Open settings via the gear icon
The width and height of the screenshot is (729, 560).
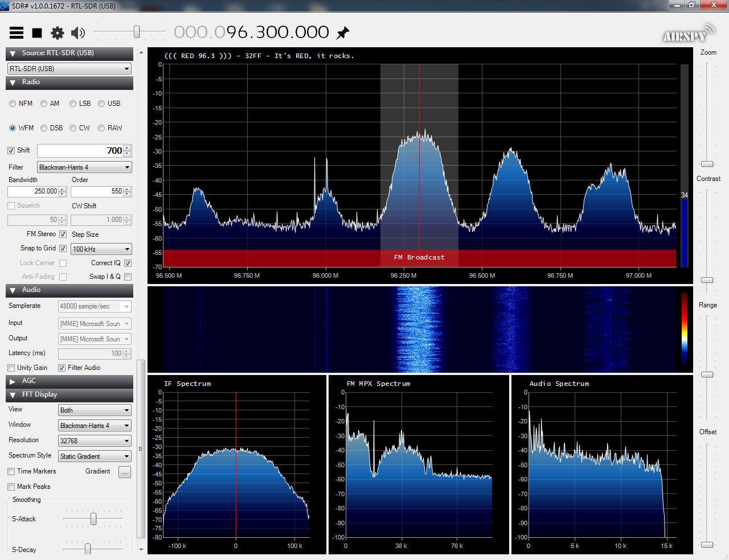58,33
